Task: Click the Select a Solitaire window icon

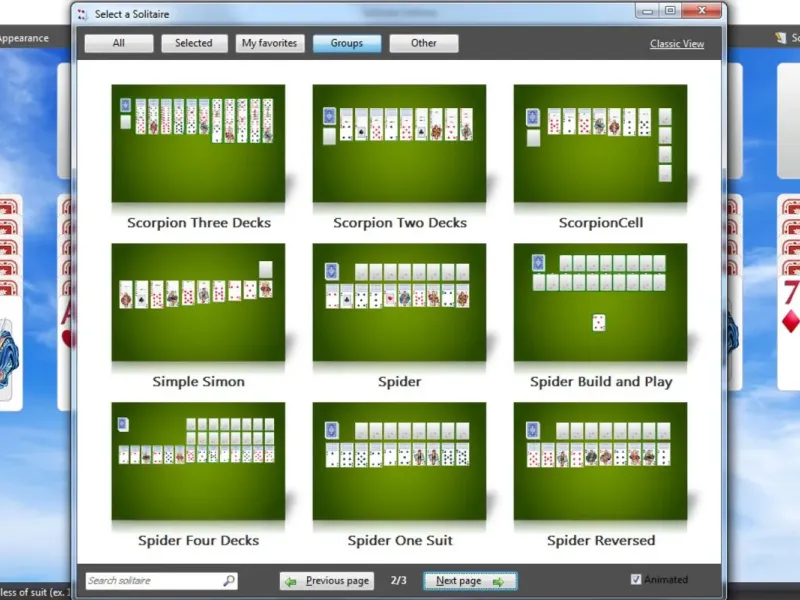Action: [82, 14]
